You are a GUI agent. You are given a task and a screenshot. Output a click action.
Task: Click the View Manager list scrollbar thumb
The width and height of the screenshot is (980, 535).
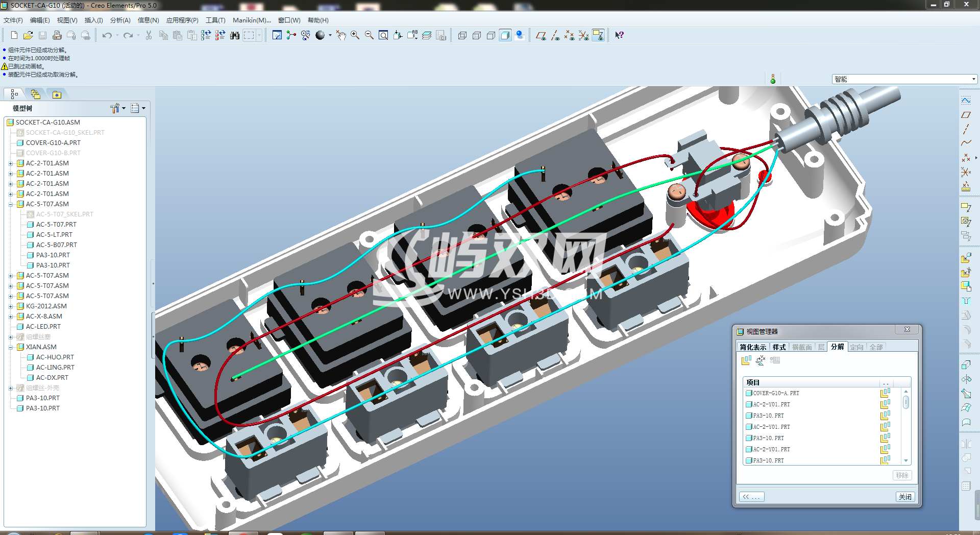(x=906, y=402)
